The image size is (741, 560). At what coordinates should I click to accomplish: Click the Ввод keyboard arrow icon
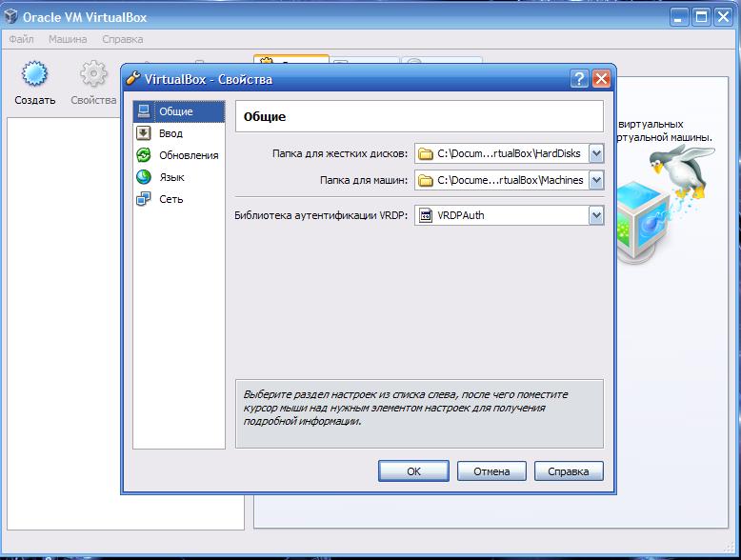click(x=144, y=132)
